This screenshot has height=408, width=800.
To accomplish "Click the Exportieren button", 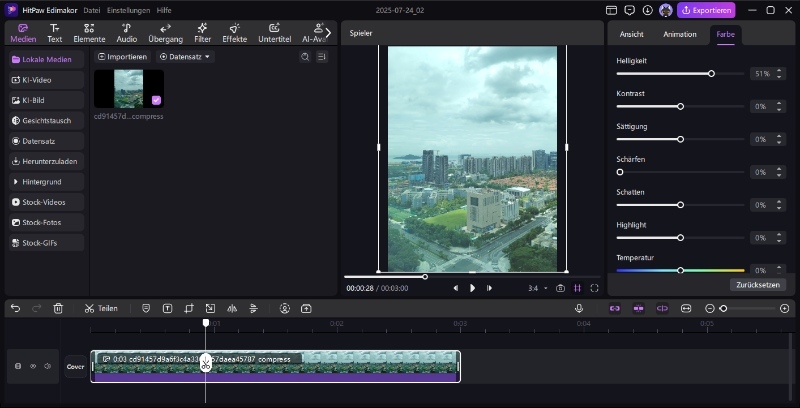I will click(706, 10).
